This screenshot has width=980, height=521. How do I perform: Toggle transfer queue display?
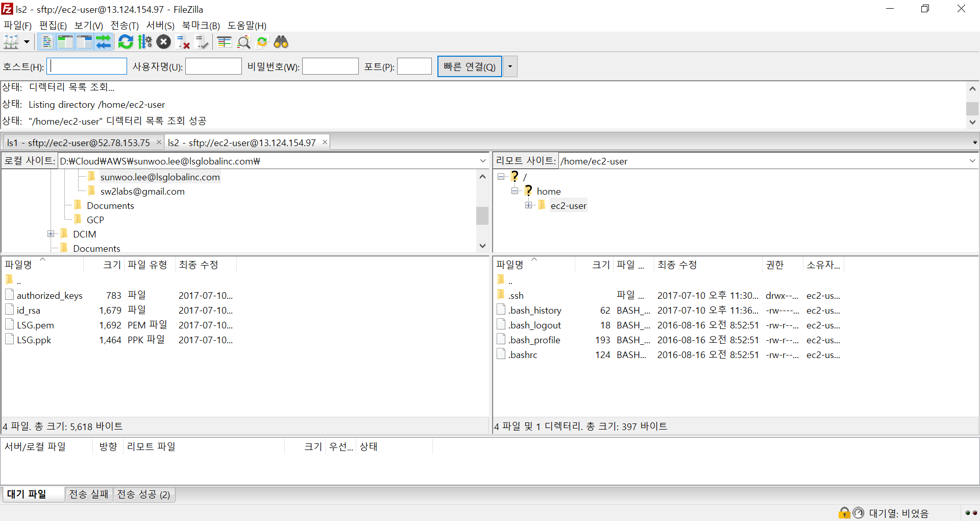click(x=103, y=42)
